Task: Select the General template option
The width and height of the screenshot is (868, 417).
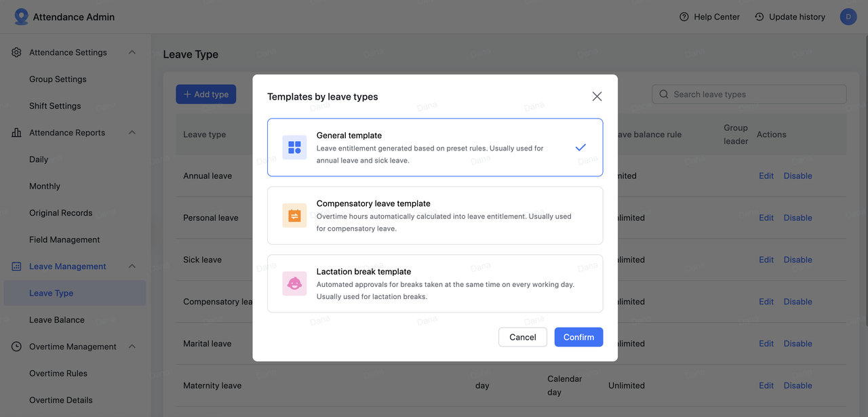Action: click(x=435, y=148)
